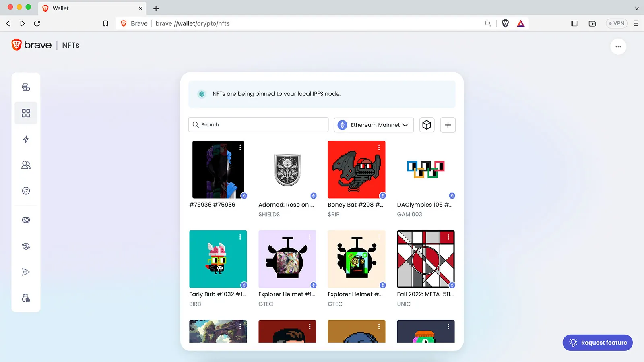Select the NFTs grid icon in sidebar
The image size is (644, 362).
point(26,113)
